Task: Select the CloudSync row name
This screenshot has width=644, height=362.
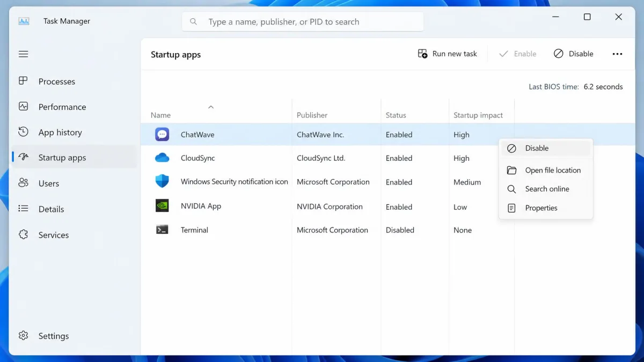Action: [198, 158]
